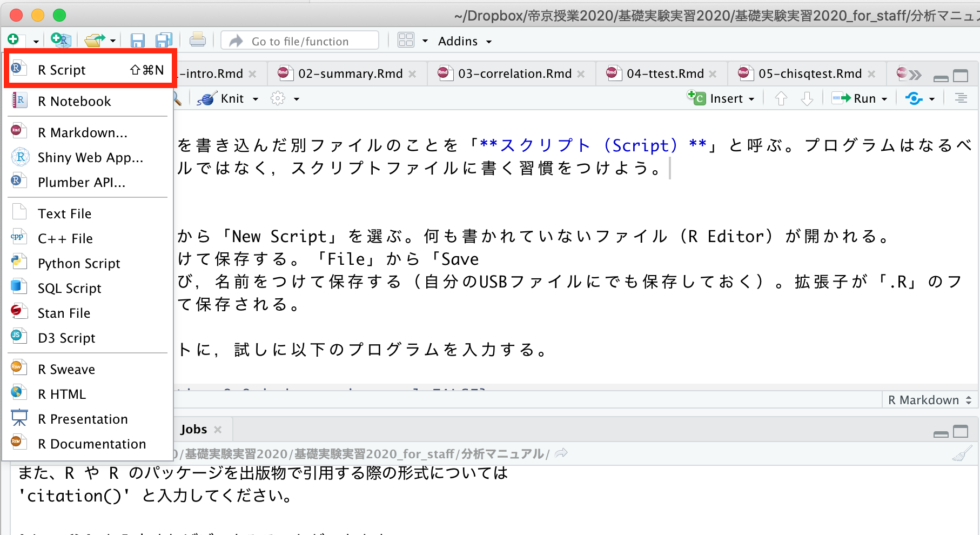
Task: Click the workspace panes grid icon
Action: 406,41
